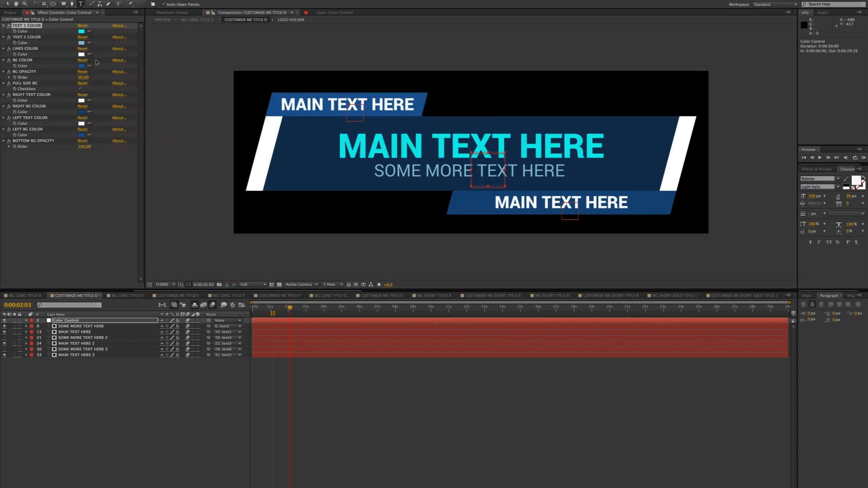The height and width of the screenshot is (488, 868).
Task: Left align text in Paragraph panel
Action: [803, 304]
